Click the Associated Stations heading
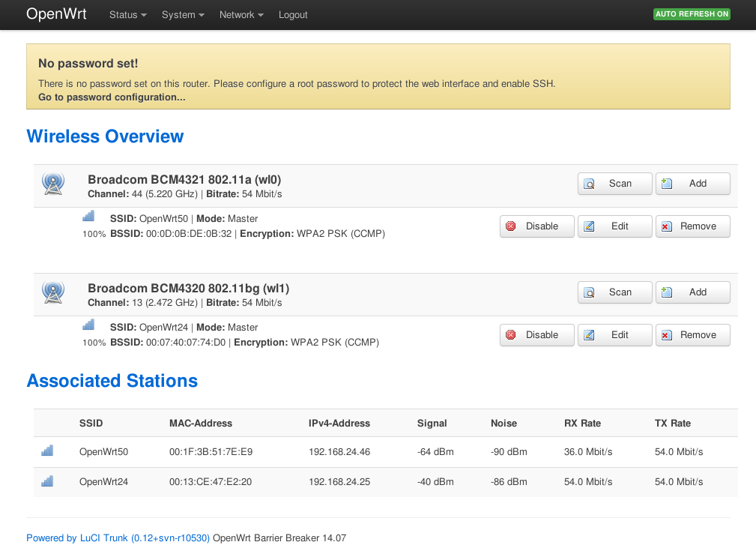This screenshot has width=756, height=548. click(112, 381)
